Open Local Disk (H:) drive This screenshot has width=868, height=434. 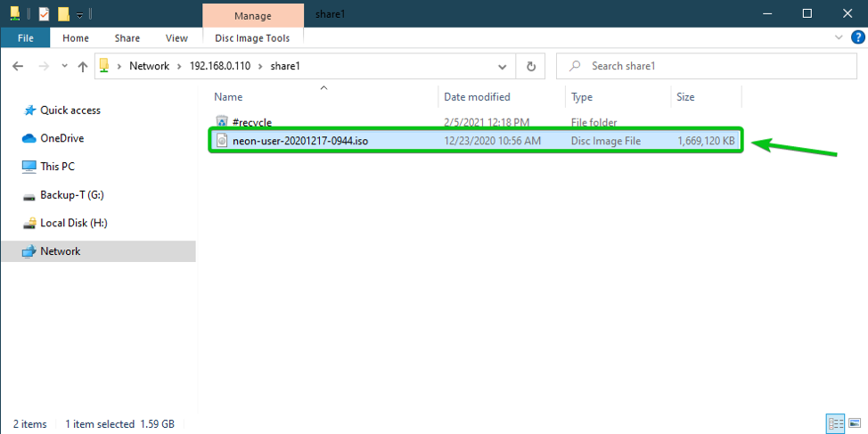point(74,223)
